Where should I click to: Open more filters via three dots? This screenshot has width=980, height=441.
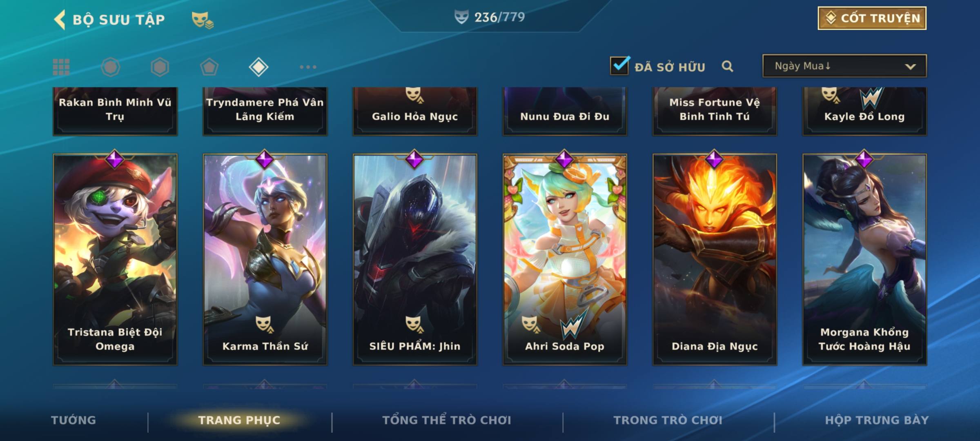(308, 67)
